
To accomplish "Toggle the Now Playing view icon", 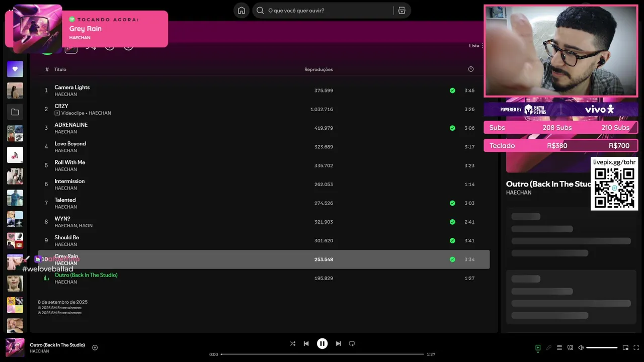I will [x=538, y=347].
